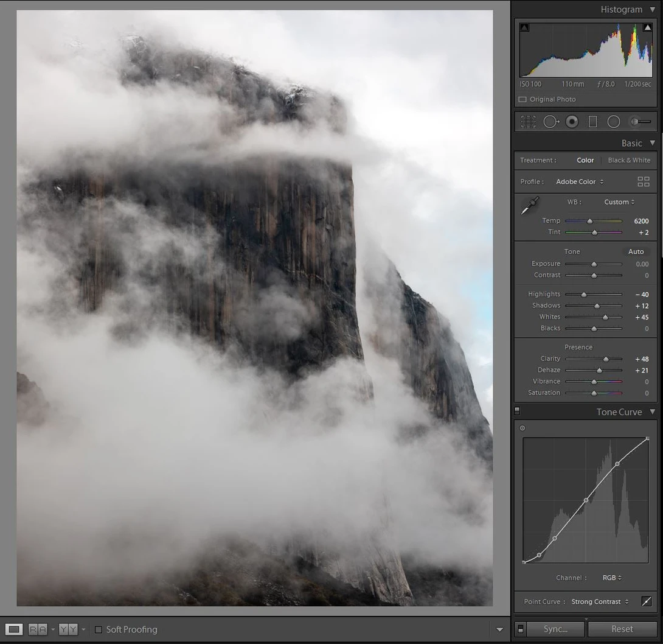Adjust the Highlights slider handle
Image resolution: width=663 pixels, height=644 pixels.
tap(583, 295)
